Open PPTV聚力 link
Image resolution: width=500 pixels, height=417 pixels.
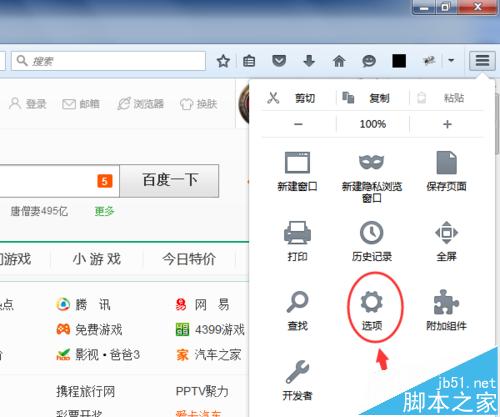(202, 391)
